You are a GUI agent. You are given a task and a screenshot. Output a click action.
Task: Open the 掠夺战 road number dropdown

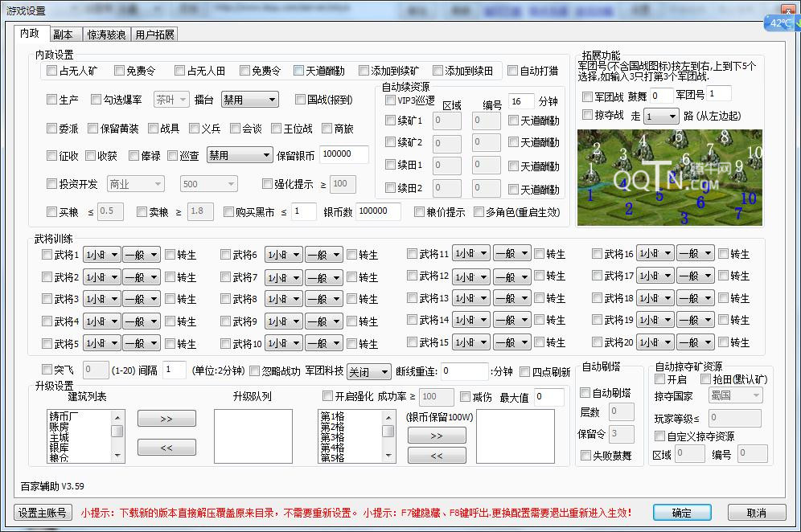660,117
